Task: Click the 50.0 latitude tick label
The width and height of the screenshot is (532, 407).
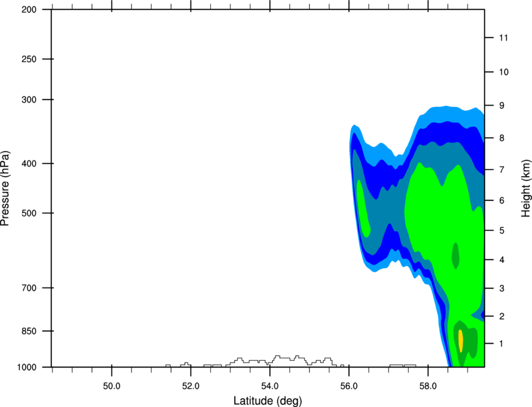Action: pos(111,386)
